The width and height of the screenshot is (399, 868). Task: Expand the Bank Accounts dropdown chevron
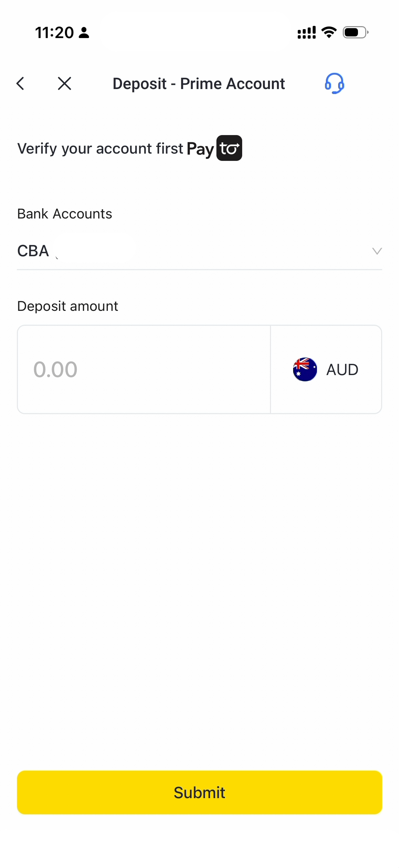pyautogui.click(x=377, y=251)
